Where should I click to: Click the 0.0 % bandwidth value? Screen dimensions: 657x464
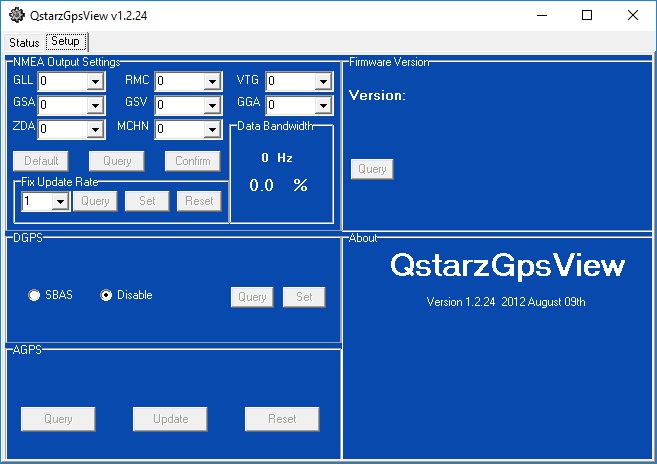click(x=278, y=185)
